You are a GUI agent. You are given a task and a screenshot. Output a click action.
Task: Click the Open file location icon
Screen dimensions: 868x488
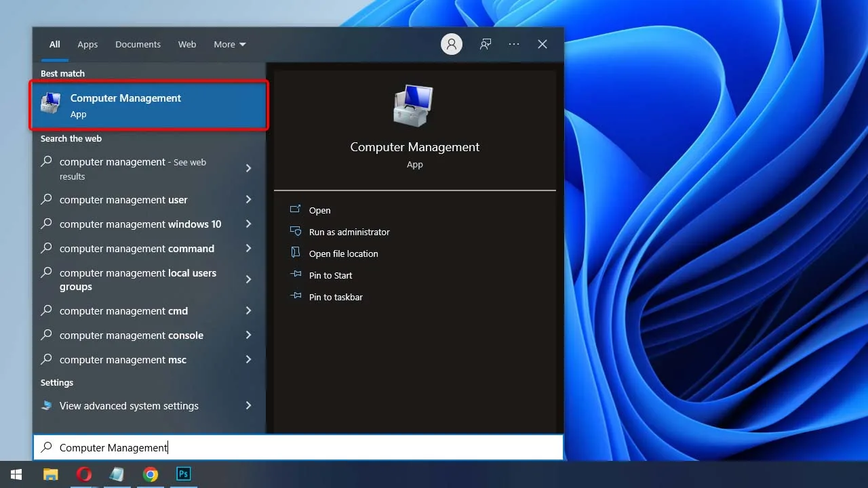pos(295,253)
